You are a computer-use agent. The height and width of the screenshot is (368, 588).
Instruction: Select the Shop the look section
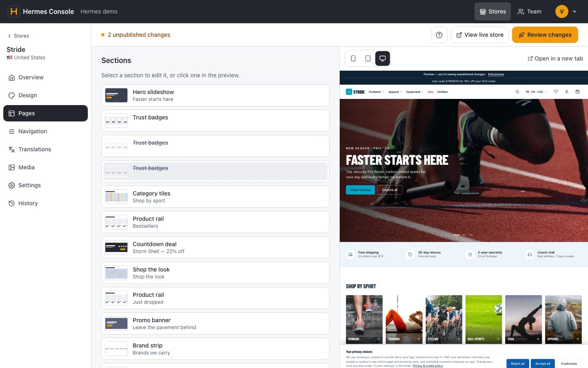click(215, 273)
